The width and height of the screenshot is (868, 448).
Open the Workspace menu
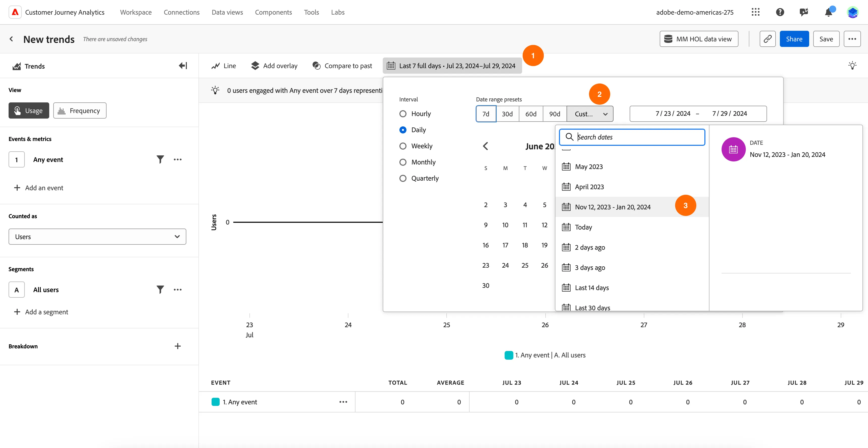(136, 12)
